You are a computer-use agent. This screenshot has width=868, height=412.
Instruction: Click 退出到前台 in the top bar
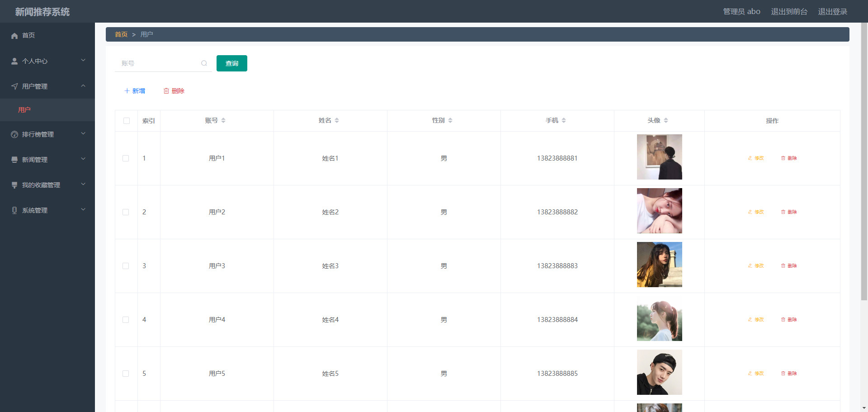789,12
